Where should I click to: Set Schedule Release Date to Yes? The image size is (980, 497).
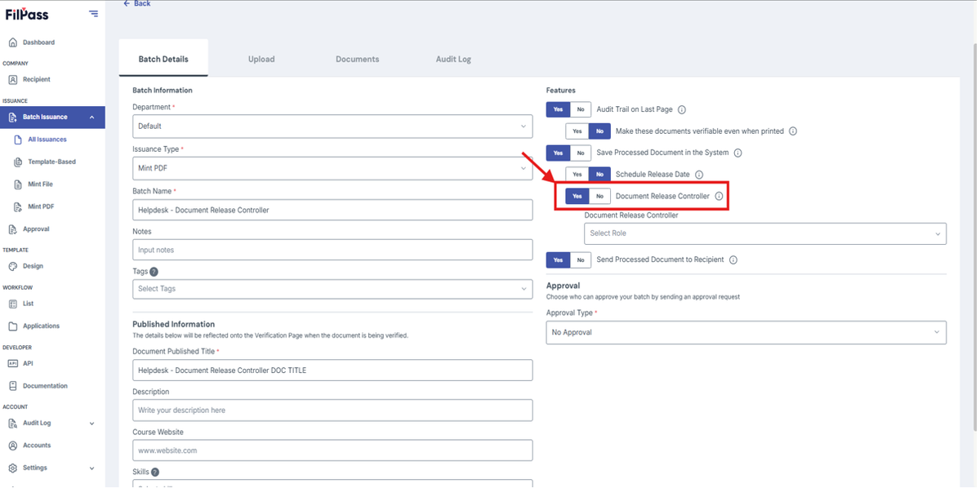pos(577,175)
